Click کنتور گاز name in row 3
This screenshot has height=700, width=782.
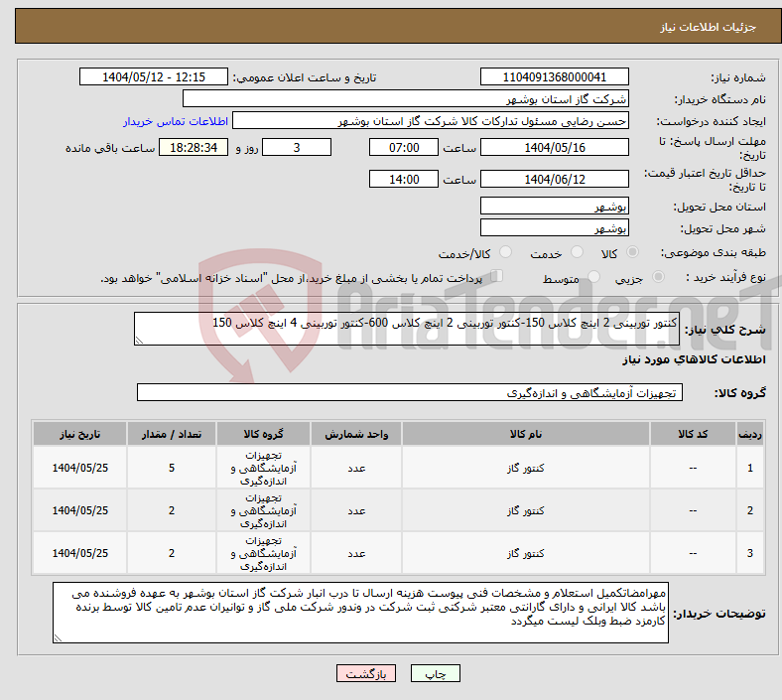pyautogui.click(x=526, y=553)
